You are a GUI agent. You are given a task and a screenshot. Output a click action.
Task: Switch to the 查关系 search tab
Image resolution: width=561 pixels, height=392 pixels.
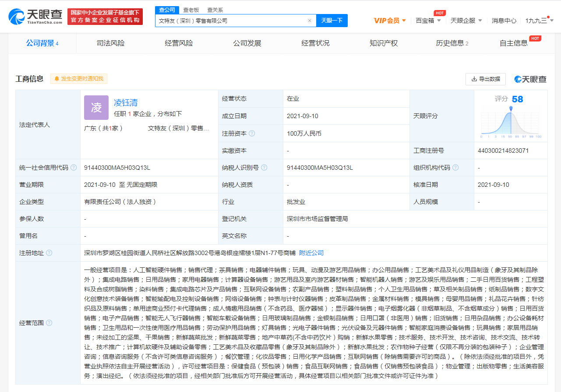(215, 10)
